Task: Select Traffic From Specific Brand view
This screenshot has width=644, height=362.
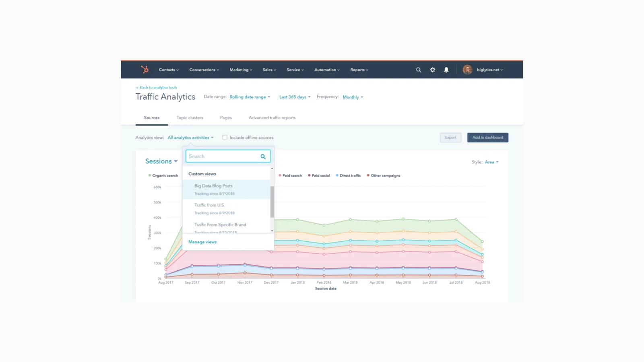Action: pyautogui.click(x=226, y=227)
